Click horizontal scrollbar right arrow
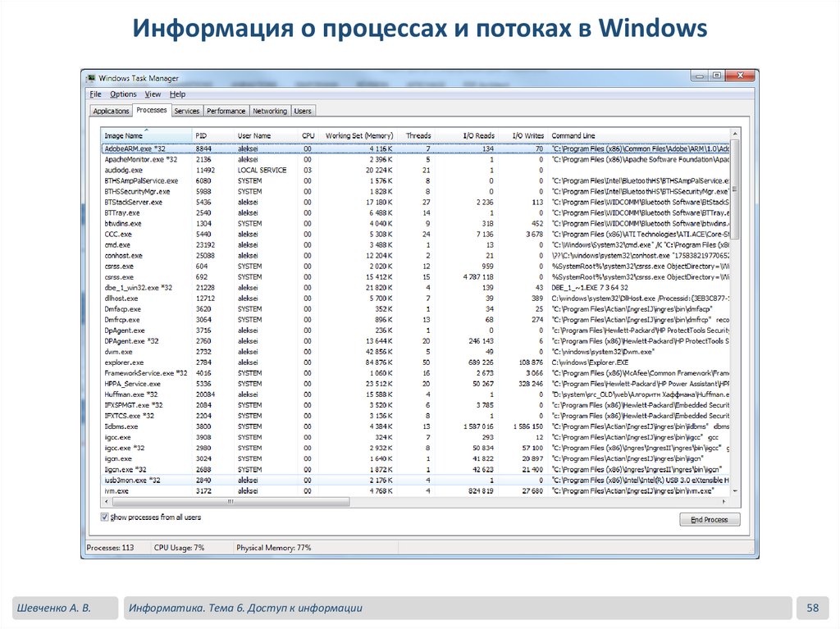The image size is (840, 629). pos(724,502)
